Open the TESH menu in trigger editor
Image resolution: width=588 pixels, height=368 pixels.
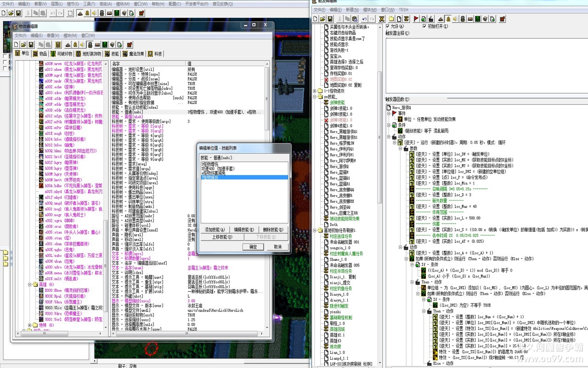(403, 10)
